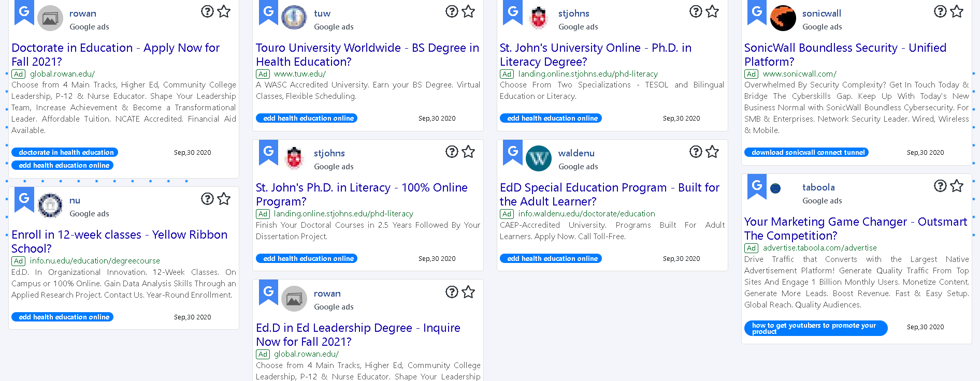The image size is (980, 381).
Task: Click help icon on tuw ad card
Action: (x=452, y=11)
